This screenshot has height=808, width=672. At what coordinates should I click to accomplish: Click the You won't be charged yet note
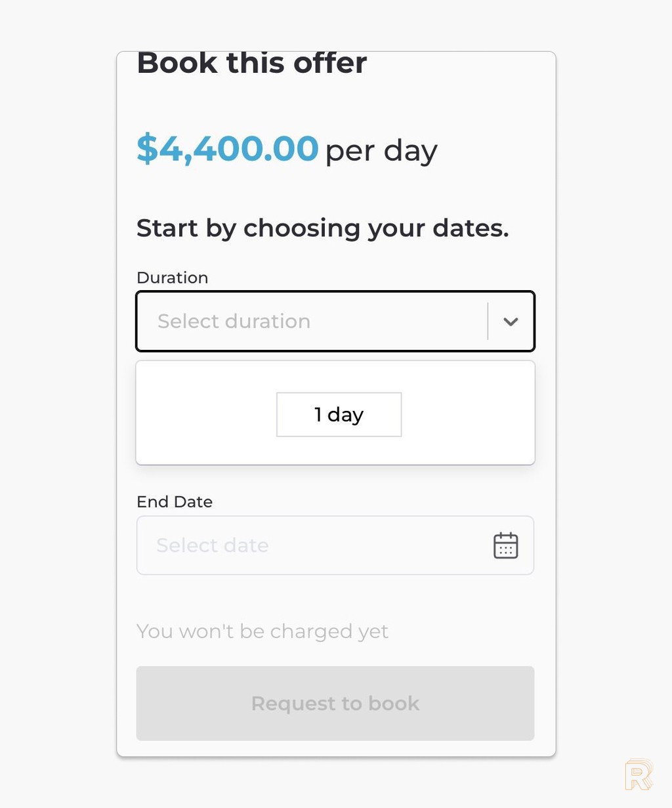pyautogui.click(x=262, y=631)
